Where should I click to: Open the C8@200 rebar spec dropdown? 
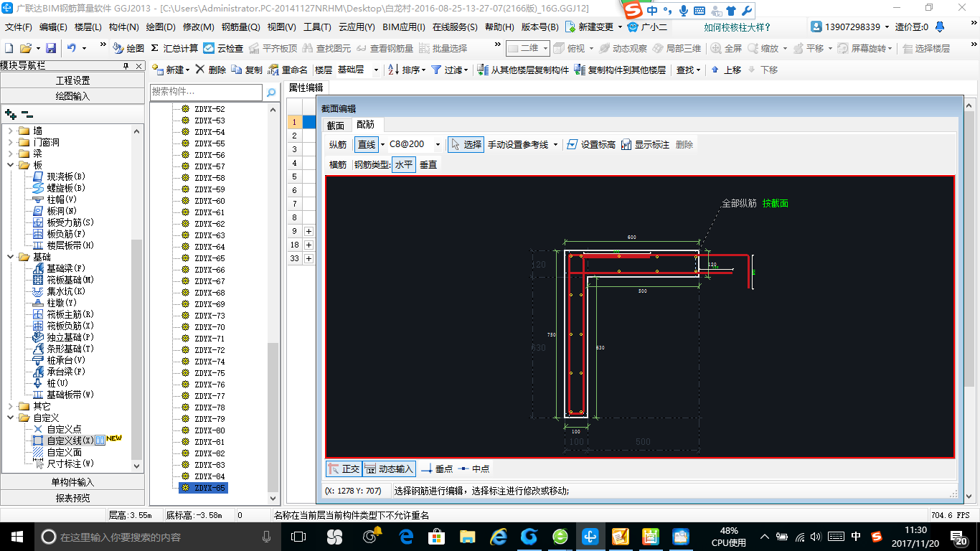pos(438,144)
